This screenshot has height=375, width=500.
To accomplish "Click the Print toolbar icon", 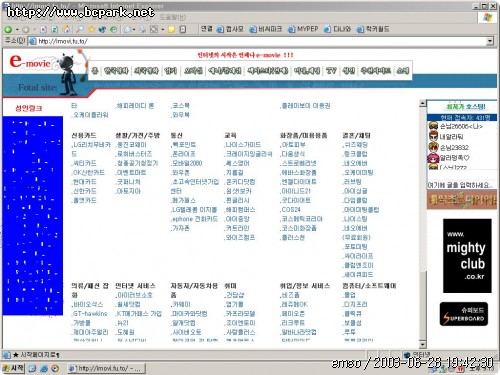I will point(143,29).
